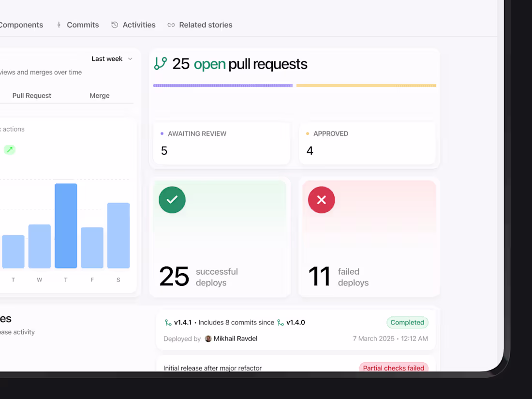The image size is (532, 399).
Task: Switch to the Commits tab
Action: click(82, 25)
